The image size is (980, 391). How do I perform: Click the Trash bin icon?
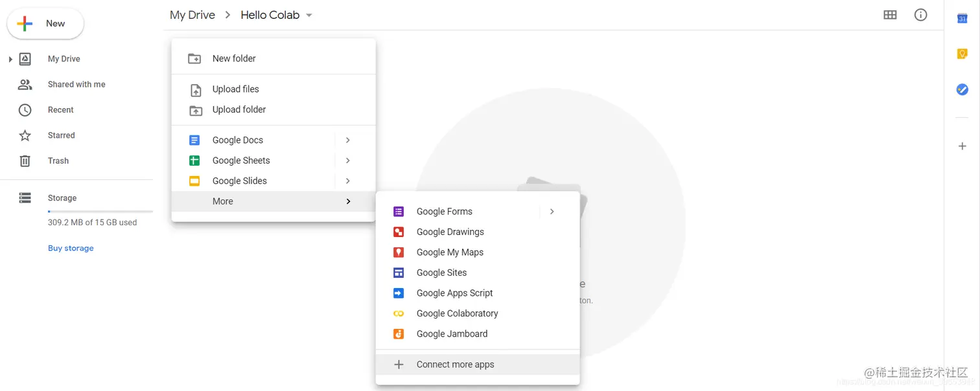click(25, 161)
